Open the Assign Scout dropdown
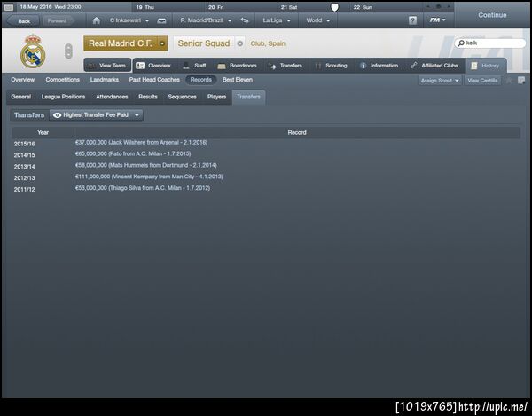Viewport: 532px width, 416px height. tap(440, 81)
